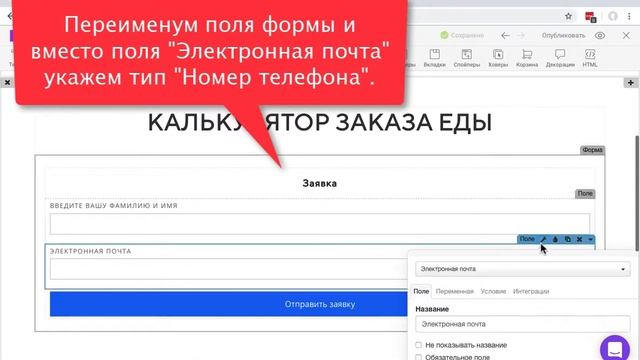The image size is (640, 360).
Task: Click the Заявка form heading
Action: pos(320,183)
